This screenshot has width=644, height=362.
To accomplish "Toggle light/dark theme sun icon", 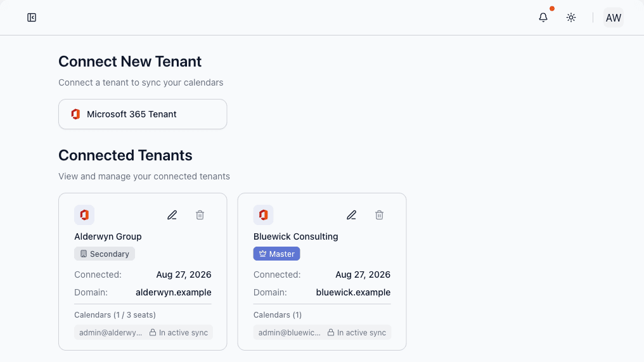I will (571, 18).
